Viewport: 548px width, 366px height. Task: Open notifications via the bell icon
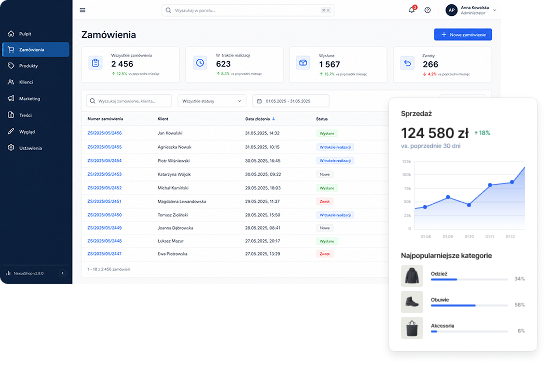pos(412,10)
